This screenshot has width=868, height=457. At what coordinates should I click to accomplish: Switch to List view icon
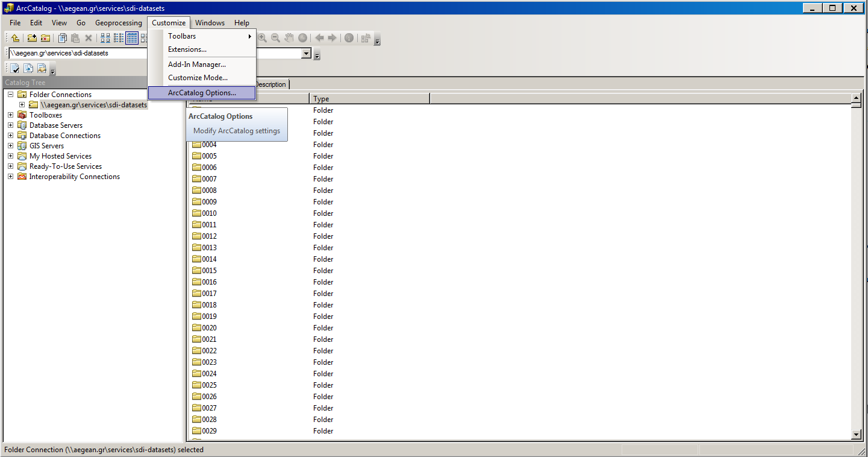(x=119, y=38)
